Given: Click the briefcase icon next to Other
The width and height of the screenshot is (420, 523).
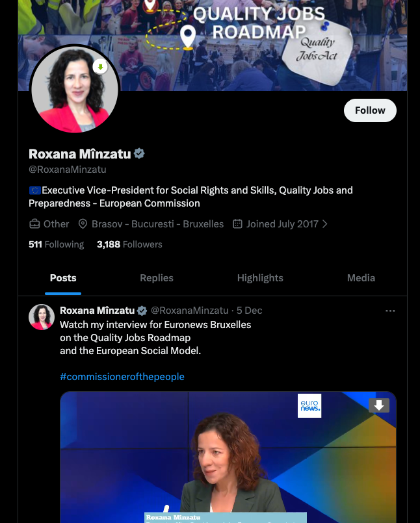Looking at the screenshot, I should pyautogui.click(x=34, y=223).
